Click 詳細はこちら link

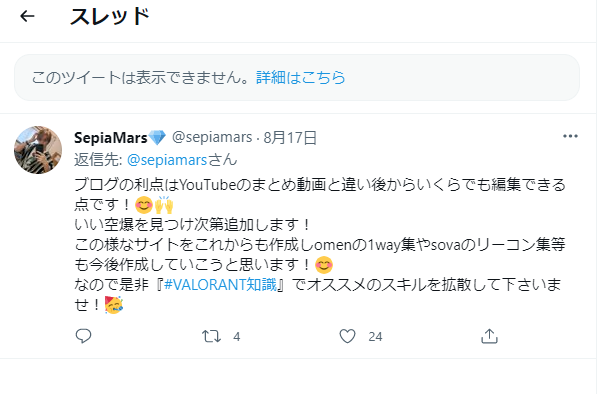301,77
